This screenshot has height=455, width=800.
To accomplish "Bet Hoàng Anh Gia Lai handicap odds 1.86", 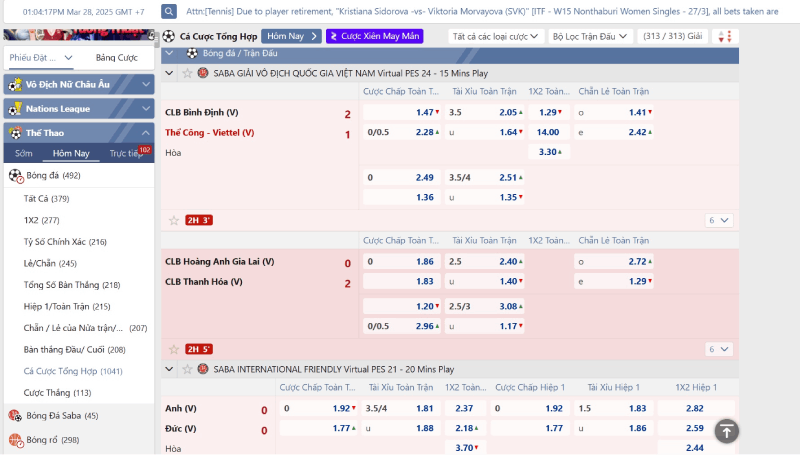I will 402,262.
